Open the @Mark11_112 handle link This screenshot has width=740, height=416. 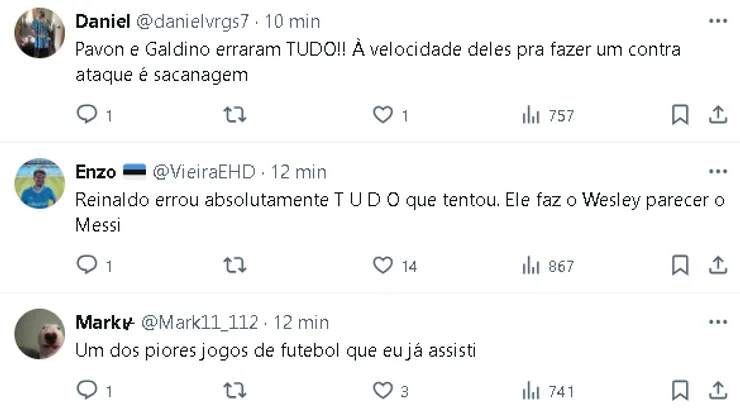coord(199,322)
